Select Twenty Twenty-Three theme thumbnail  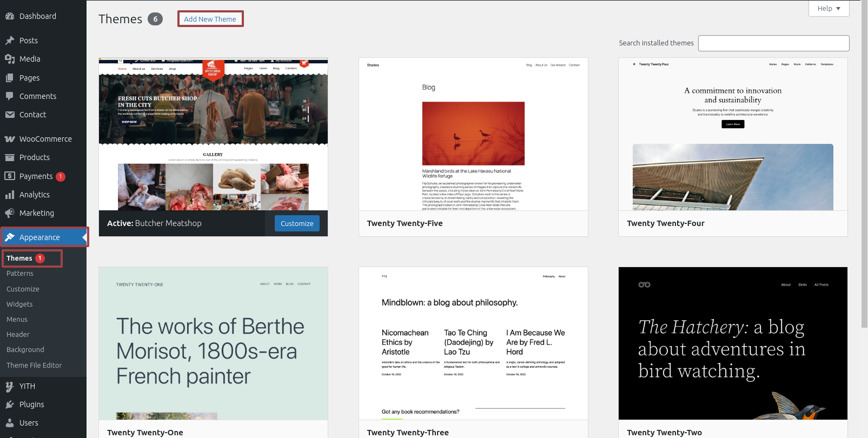click(473, 343)
